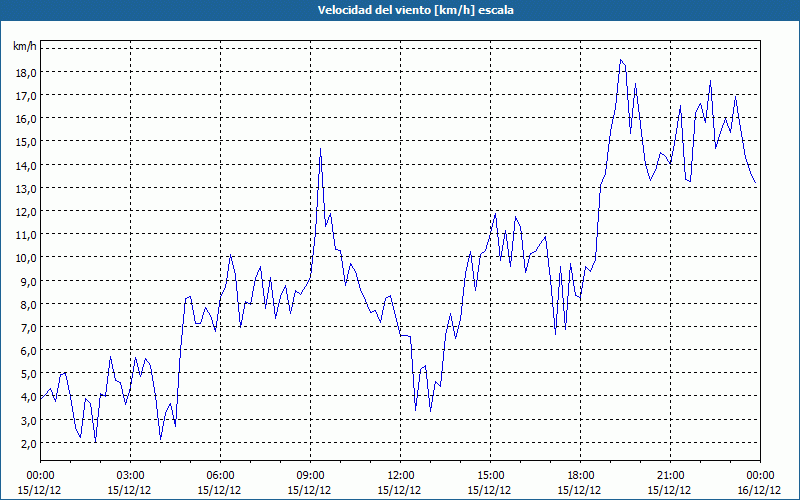Click the '18,0' y-axis value

tap(26, 72)
